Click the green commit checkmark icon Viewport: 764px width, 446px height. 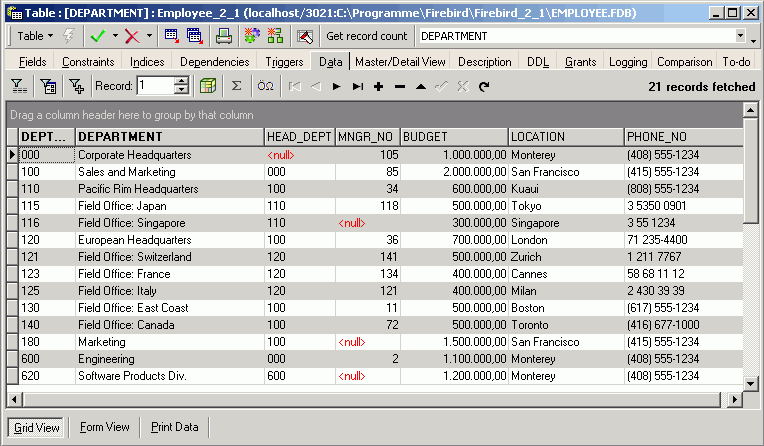(97, 36)
